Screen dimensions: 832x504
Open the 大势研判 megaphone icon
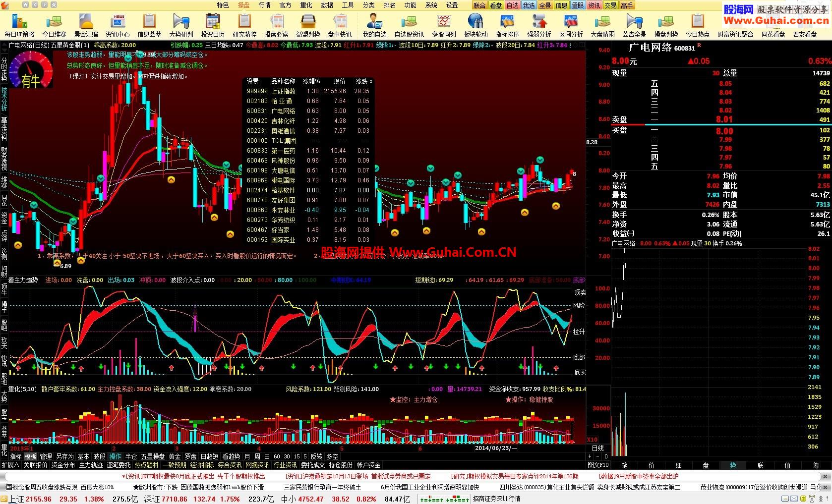tap(181, 25)
